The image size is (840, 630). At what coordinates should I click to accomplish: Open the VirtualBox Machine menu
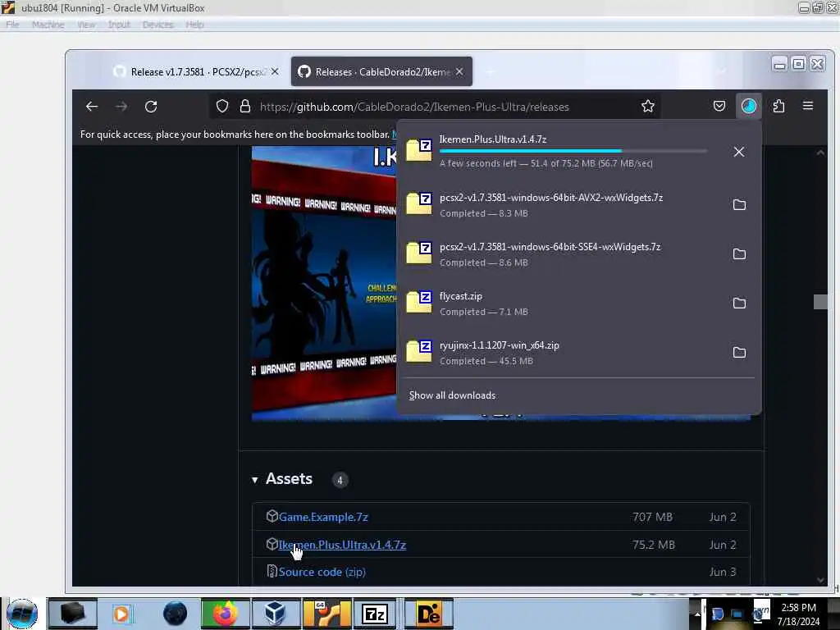[x=48, y=25]
